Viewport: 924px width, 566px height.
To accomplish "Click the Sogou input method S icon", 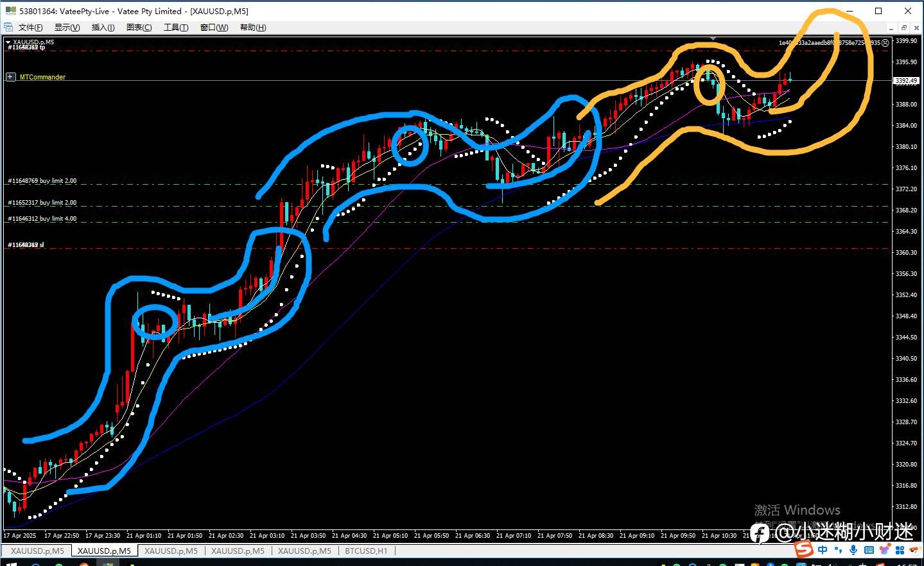I will (803, 549).
